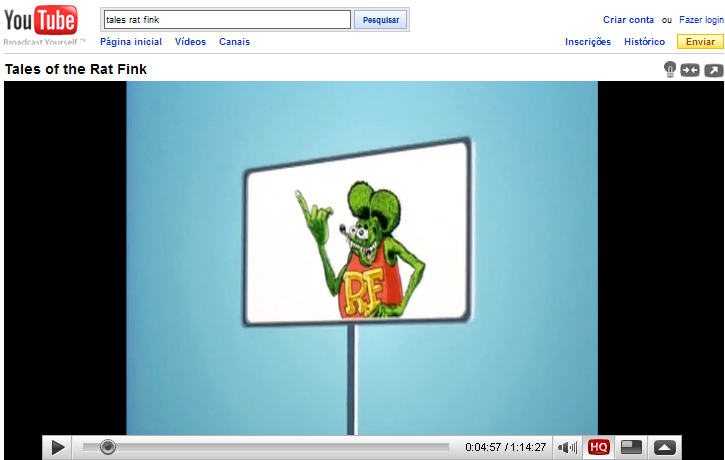Click the search box containing tales rat fink
Image resolution: width=725 pixels, height=460 pixels.
point(226,20)
